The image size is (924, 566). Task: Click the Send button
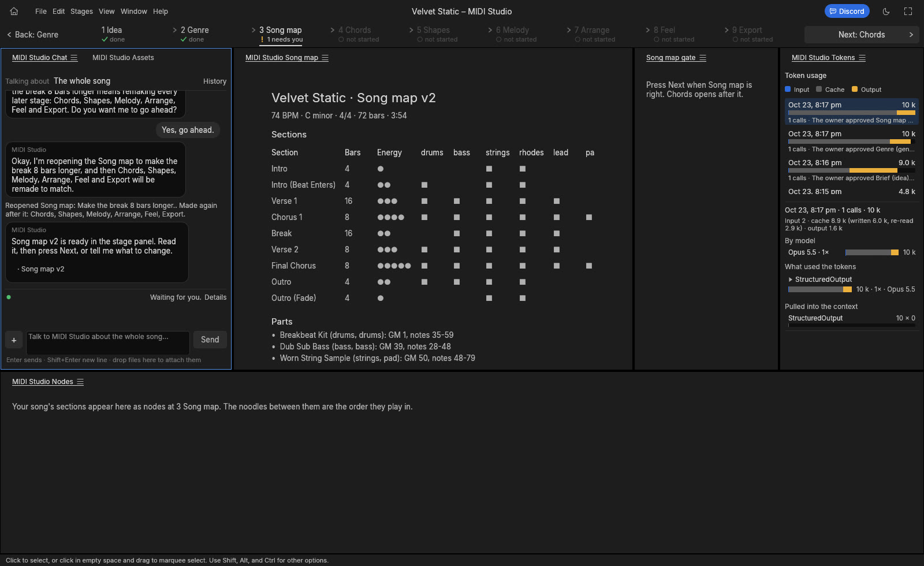coord(210,340)
